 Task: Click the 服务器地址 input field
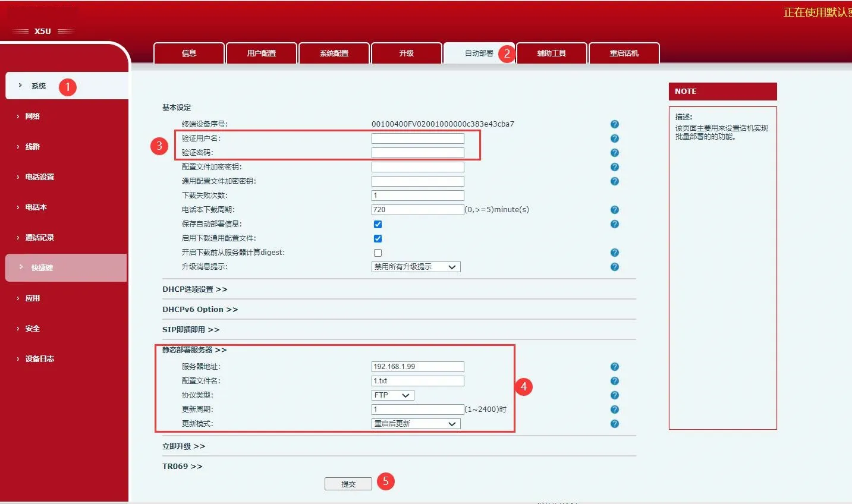coord(417,366)
